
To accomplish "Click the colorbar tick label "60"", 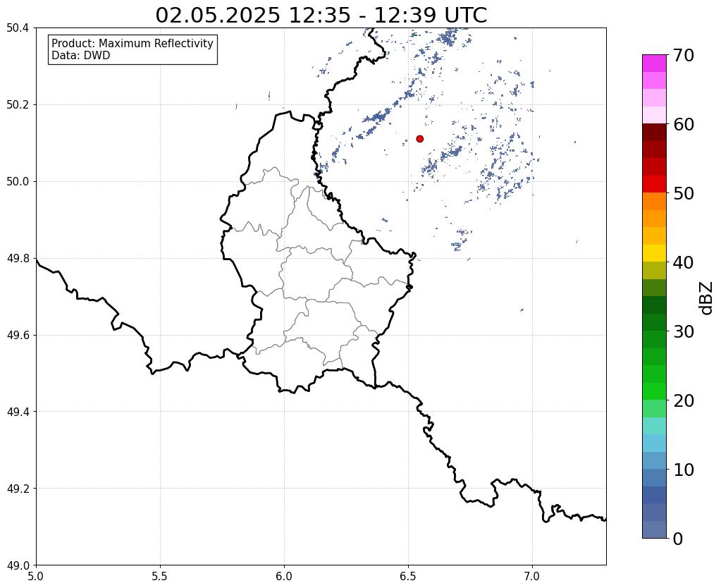I will [684, 124].
